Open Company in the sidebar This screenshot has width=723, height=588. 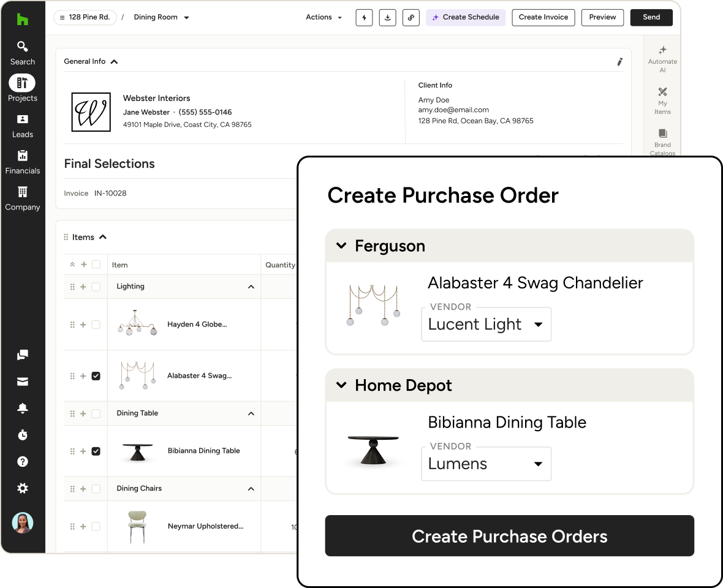pyautogui.click(x=22, y=198)
